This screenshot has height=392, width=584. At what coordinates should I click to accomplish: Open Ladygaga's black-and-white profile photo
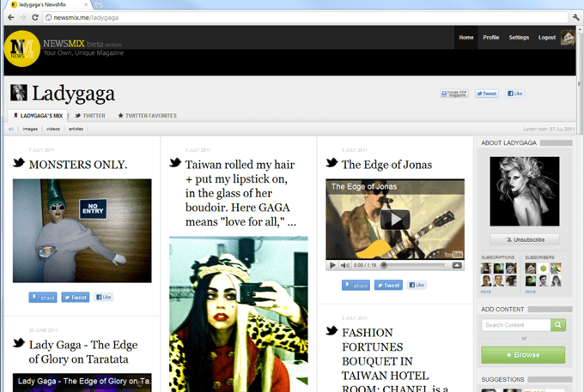pos(525,191)
